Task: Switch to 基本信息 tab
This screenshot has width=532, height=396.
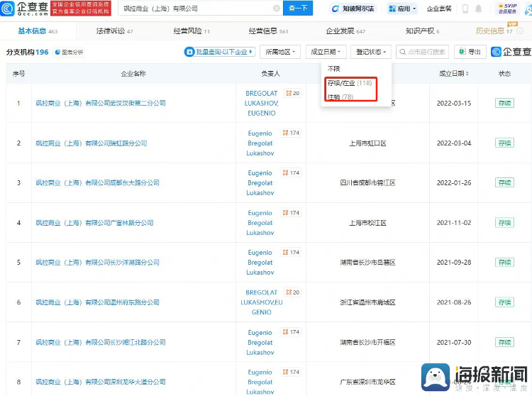Action: coord(38,31)
